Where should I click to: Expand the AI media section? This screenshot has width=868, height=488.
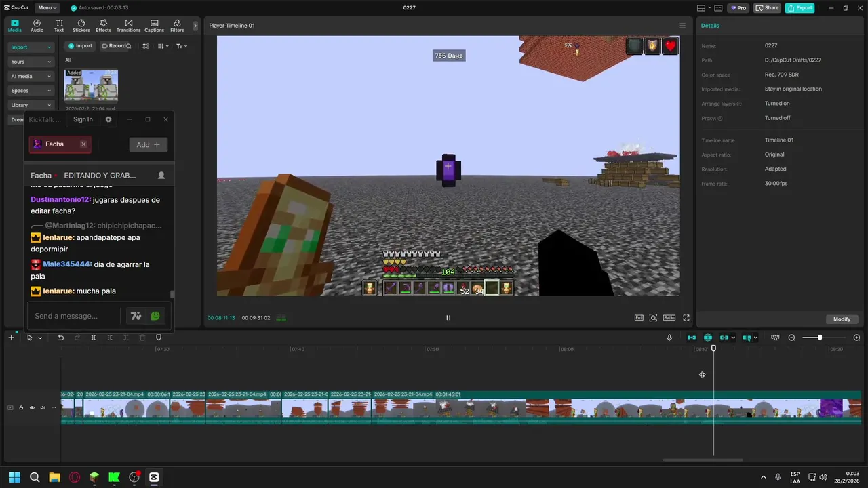31,76
